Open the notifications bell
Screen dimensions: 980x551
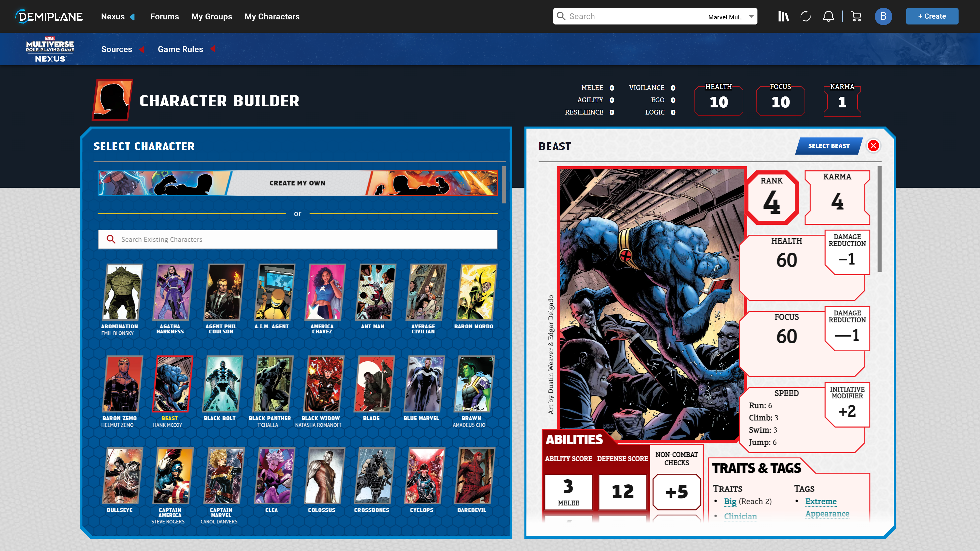pyautogui.click(x=828, y=16)
